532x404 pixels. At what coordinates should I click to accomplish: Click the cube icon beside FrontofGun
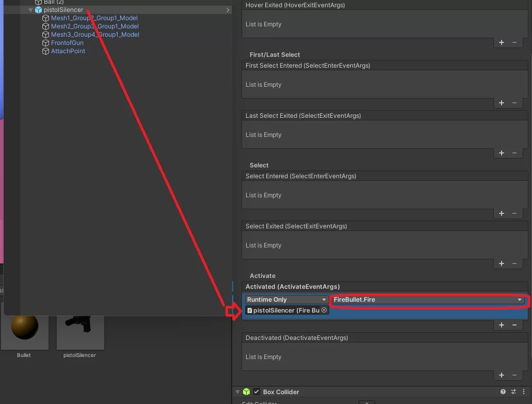(45, 43)
